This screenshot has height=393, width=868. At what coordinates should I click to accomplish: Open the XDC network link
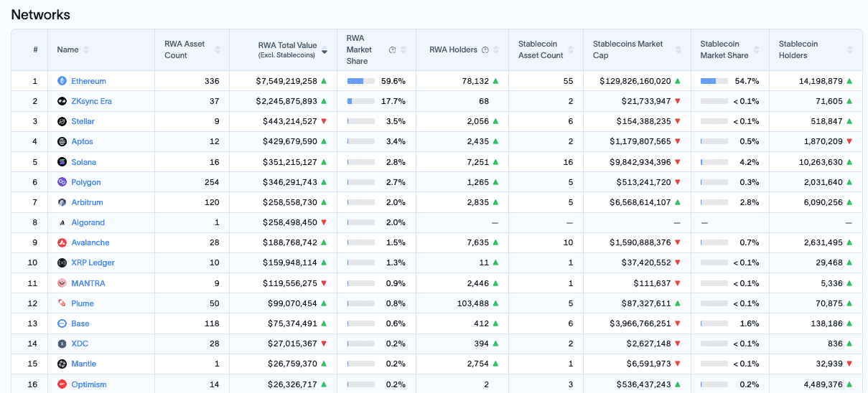(80, 344)
